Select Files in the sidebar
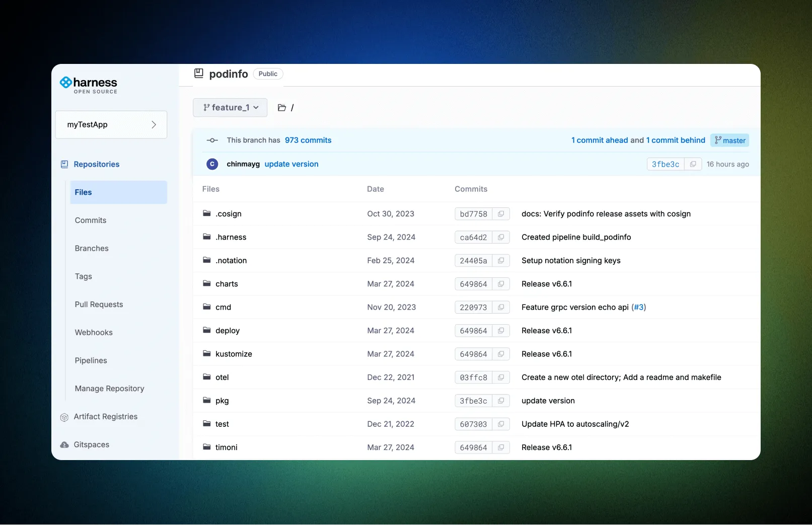 coord(118,192)
